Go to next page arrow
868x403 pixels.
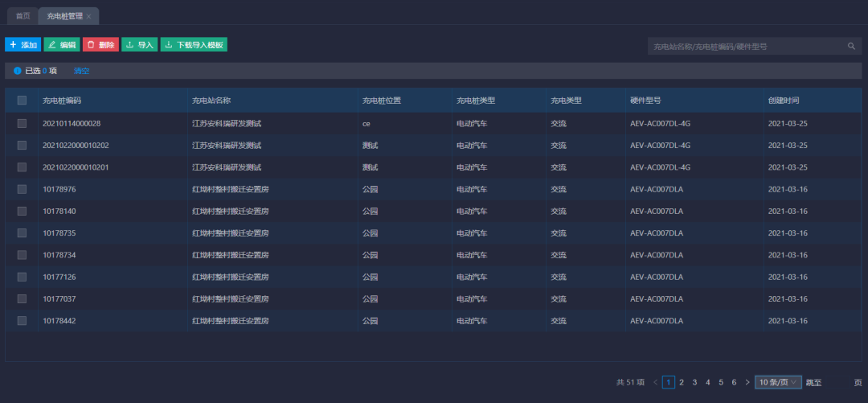[747, 383]
